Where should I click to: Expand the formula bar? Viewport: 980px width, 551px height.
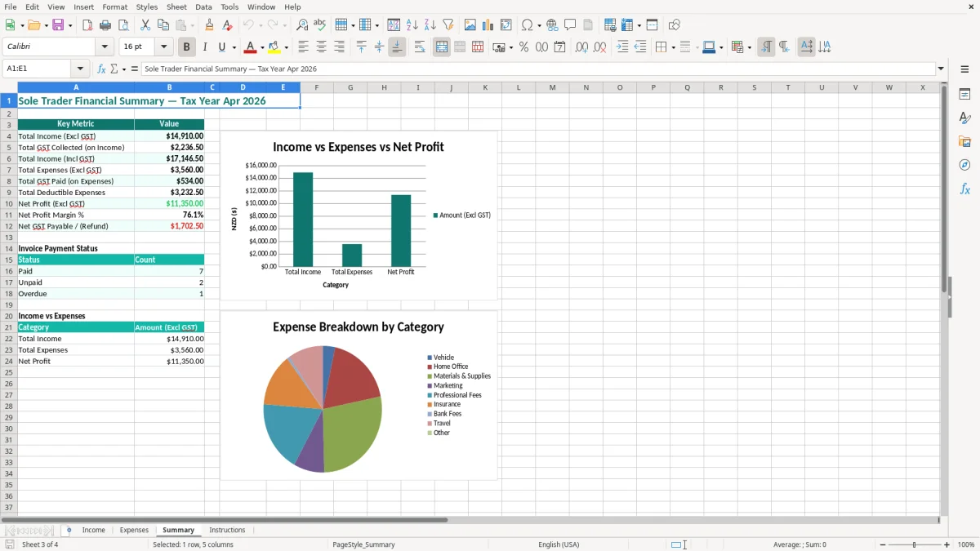(941, 69)
